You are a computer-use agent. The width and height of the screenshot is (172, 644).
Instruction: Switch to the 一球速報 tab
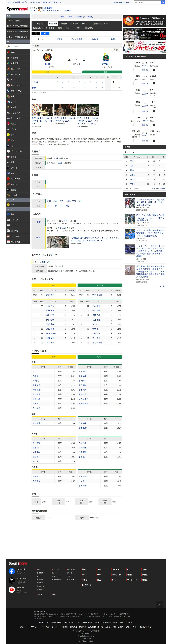point(59,39)
